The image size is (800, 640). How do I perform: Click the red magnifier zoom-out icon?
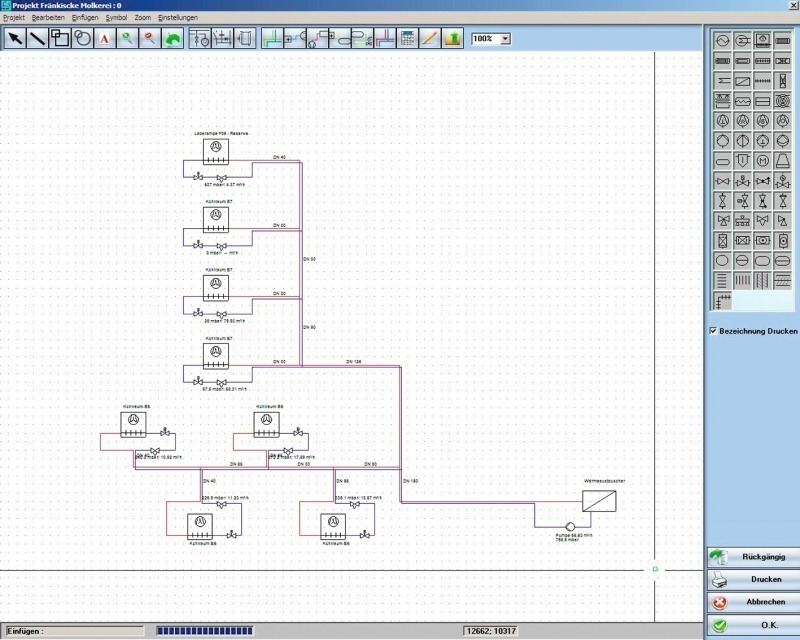149,38
